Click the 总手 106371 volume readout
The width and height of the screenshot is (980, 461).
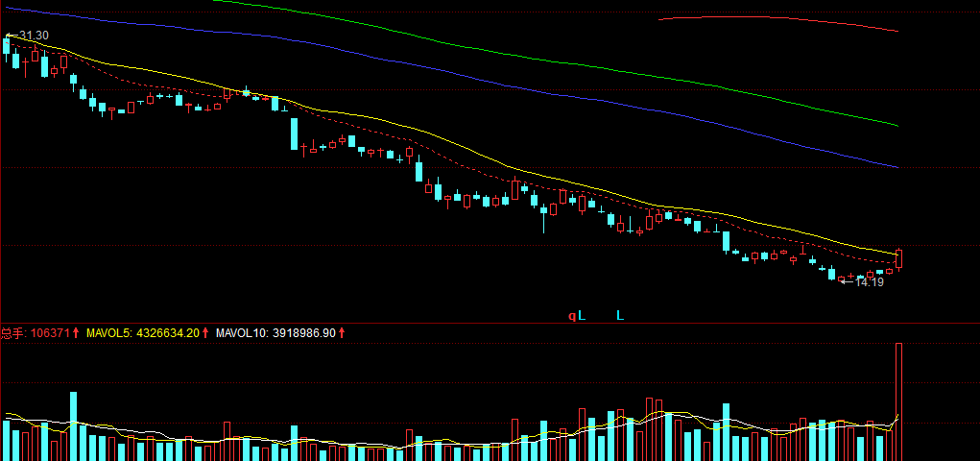tap(35, 332)
